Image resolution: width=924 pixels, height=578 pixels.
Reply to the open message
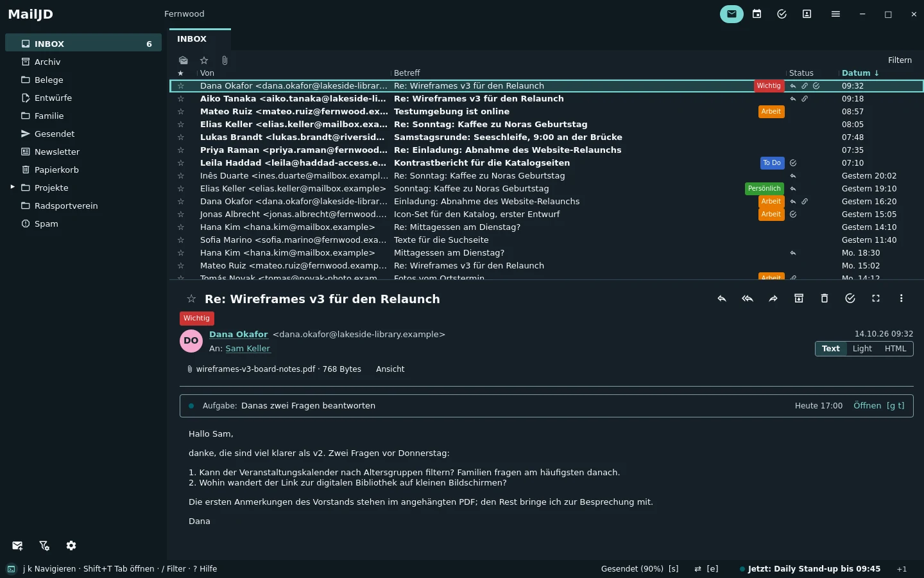pos(722,299)
